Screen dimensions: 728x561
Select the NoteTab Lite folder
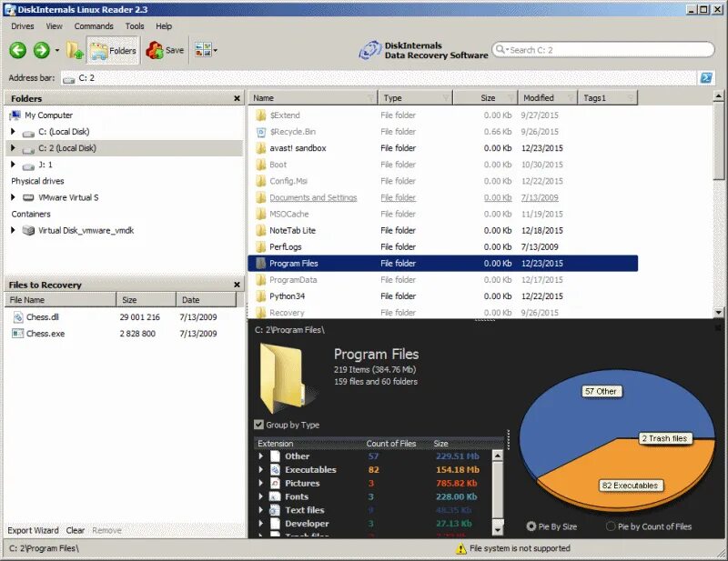pyautogui.click(x=292, y=230)
